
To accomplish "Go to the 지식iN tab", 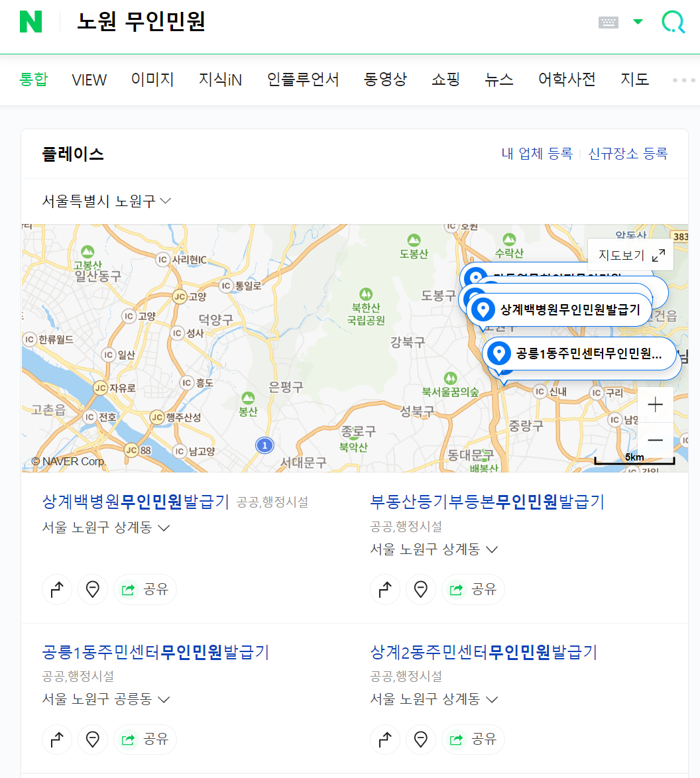I will coord(221,80).
